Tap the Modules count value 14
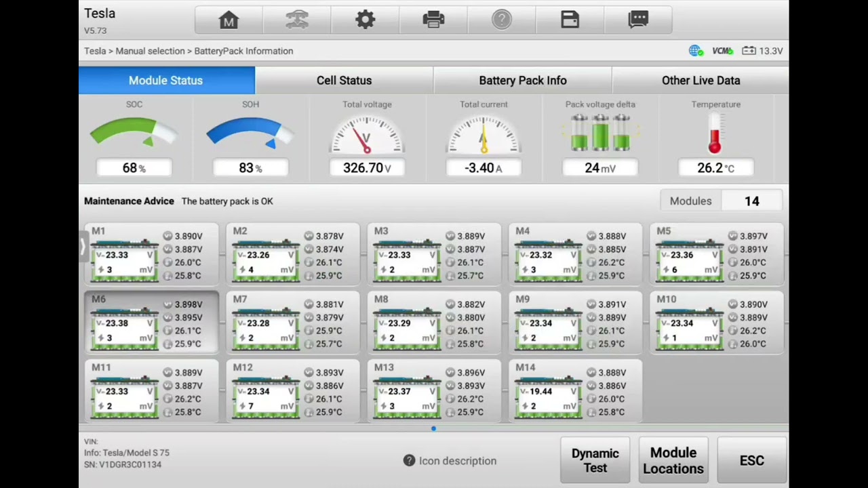 tap(752, 201)
